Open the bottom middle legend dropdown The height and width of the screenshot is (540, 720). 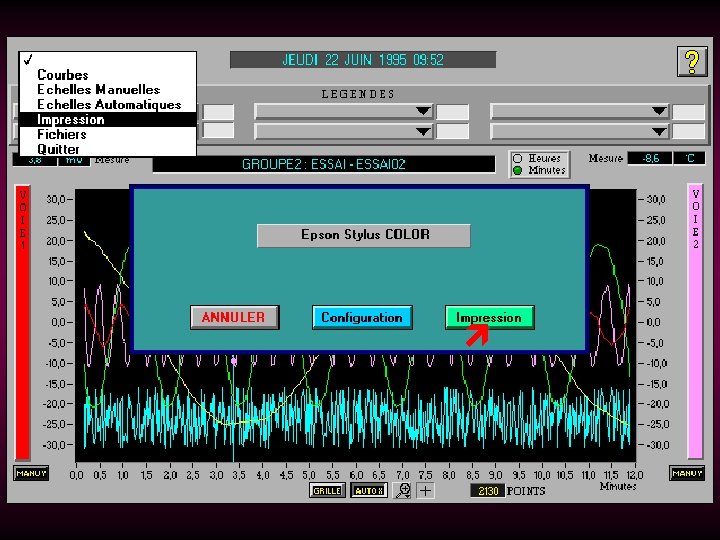[x=343, y=132]
